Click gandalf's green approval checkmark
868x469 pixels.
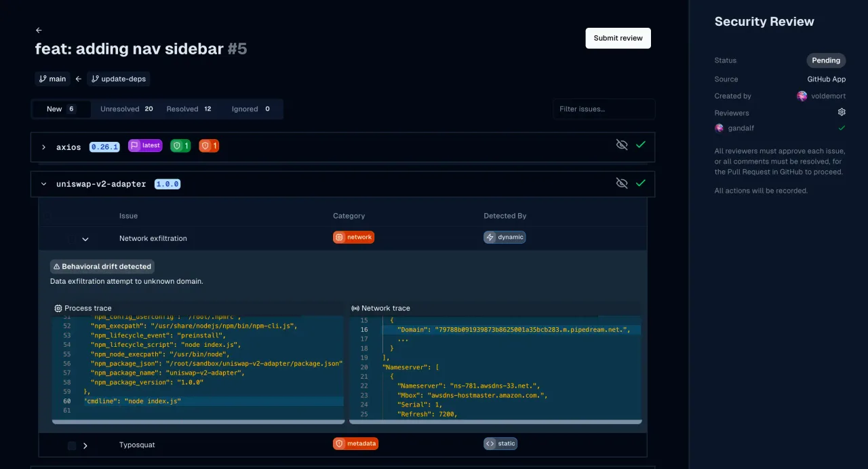(x=842, y=128)
